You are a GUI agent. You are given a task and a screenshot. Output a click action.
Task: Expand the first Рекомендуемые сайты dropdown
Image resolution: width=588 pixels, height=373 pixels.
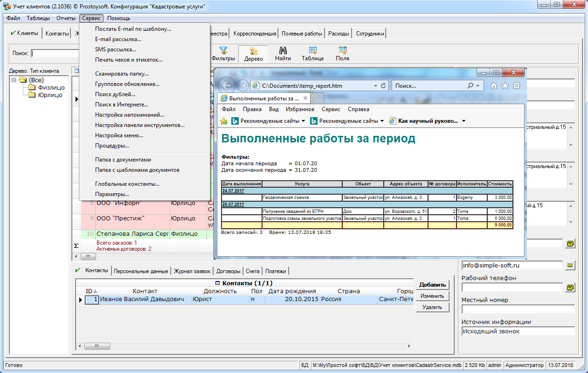pyautogui.click(x=303, y=121)
